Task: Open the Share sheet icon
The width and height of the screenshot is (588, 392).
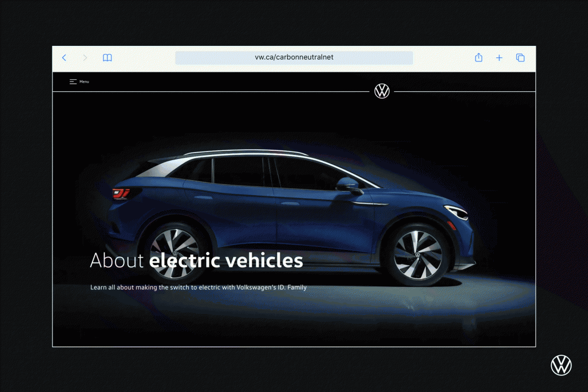Action: 478,57
